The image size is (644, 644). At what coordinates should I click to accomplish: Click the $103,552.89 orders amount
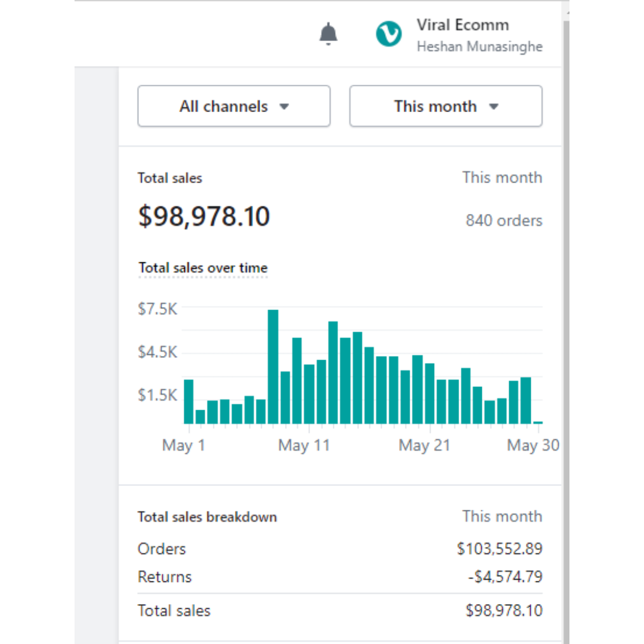500,549
